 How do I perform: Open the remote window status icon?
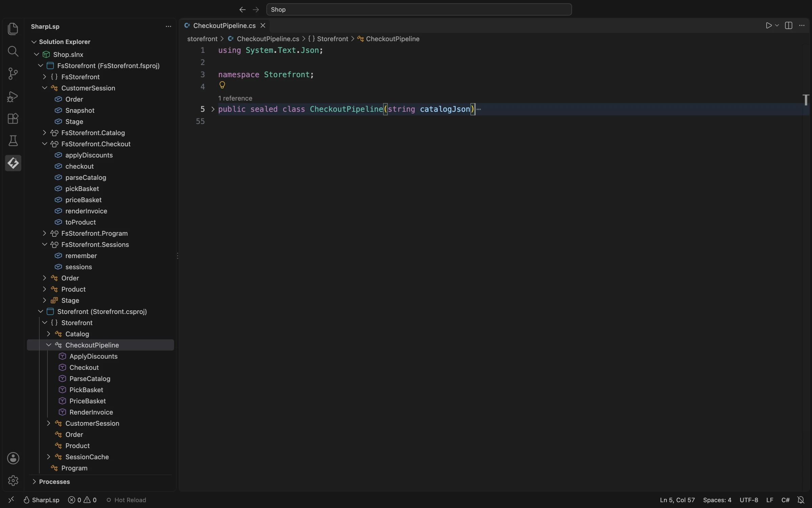point(11,500)
